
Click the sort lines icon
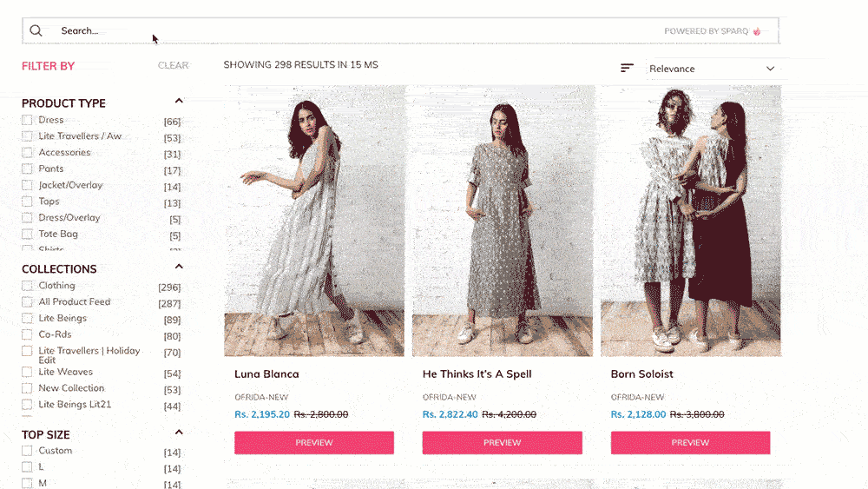[627, 68]
